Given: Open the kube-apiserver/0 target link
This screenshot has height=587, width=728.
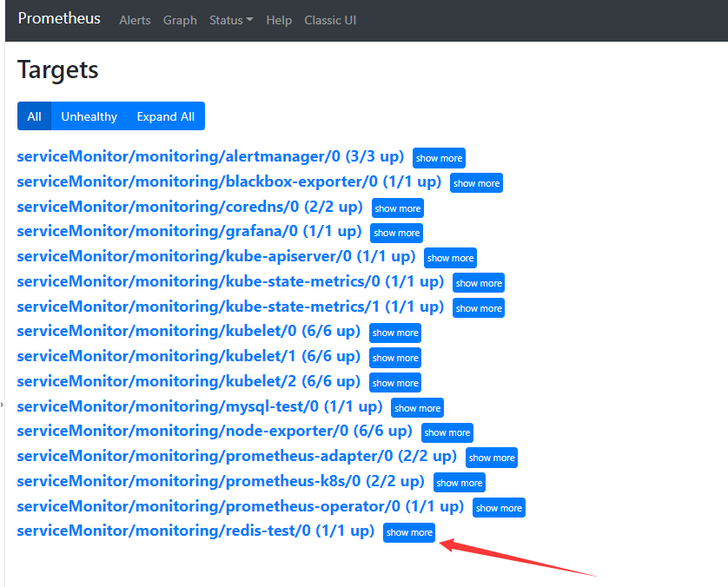Looking at the screenshot, I should click(216, 256).
